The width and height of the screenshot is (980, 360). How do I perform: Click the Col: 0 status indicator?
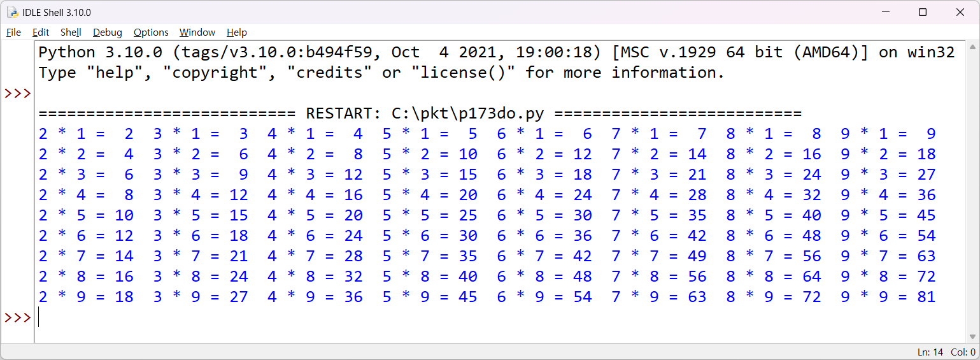(x=963, y=352)
